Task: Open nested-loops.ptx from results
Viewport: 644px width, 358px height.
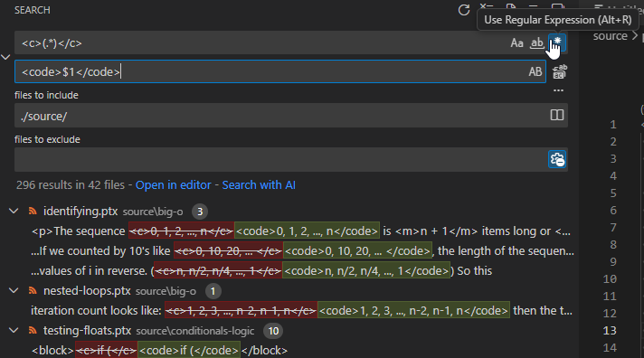Action: click(87, 291)
